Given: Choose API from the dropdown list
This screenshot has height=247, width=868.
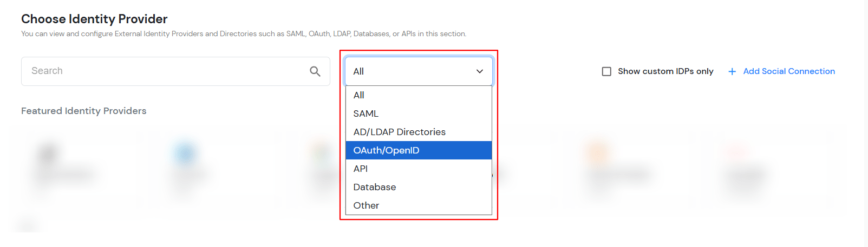Looking at the screenshot, I should pyautogui.click(x=419, y=169).
